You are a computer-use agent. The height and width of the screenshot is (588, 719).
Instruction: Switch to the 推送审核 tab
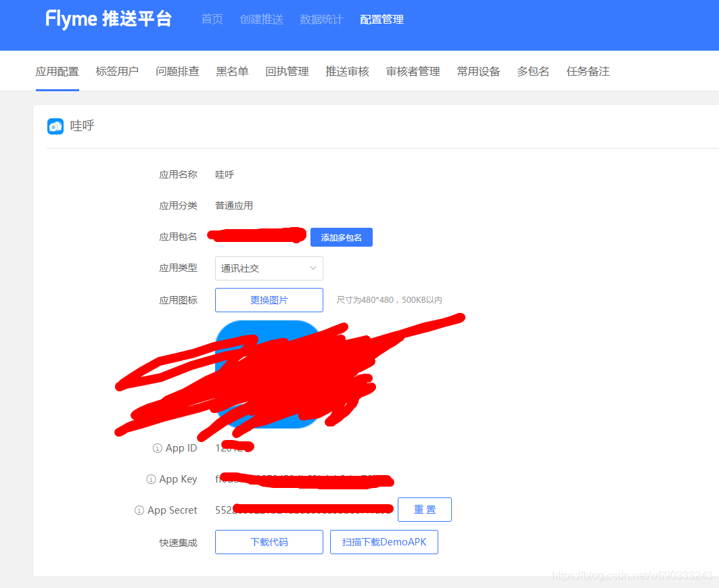348,72
